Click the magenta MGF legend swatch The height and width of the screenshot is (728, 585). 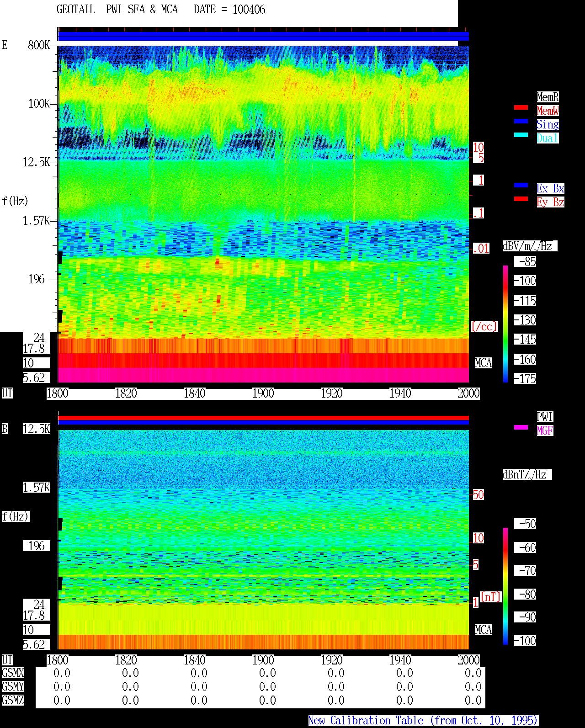521,427
